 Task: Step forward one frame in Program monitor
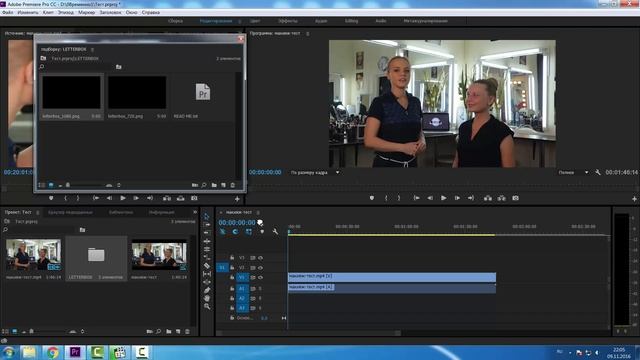(x=457, y=198)
